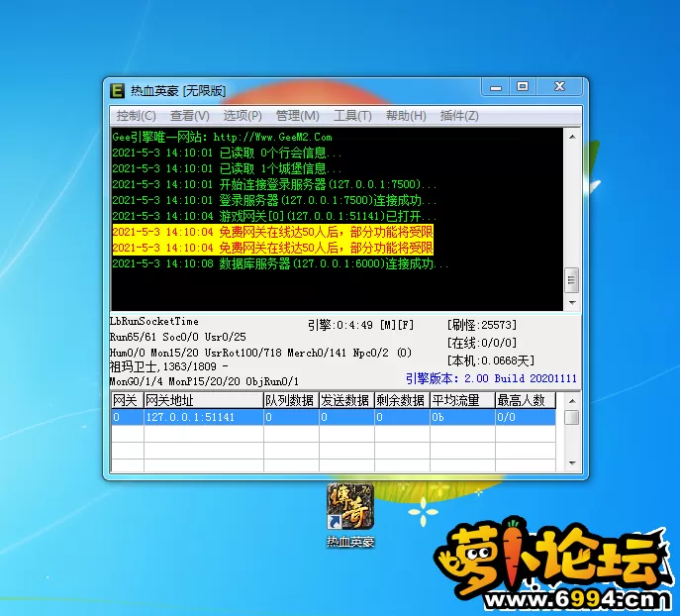This screenshot has height=616, width=680.
Task: Click the [本机:0.0668天] status text
Action: point(491,360)
